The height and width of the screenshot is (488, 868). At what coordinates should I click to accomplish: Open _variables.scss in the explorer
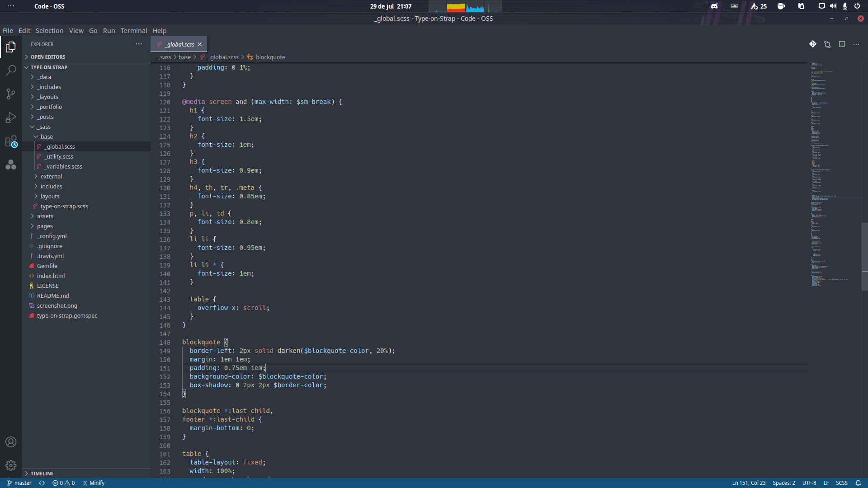[x=63, y=167]
